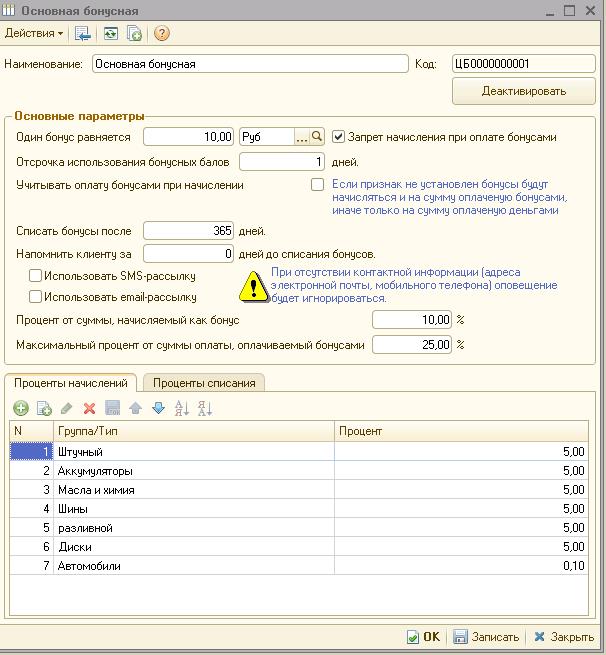
Task: Click the Списать бонусы после days field
Action: (188, 231)
